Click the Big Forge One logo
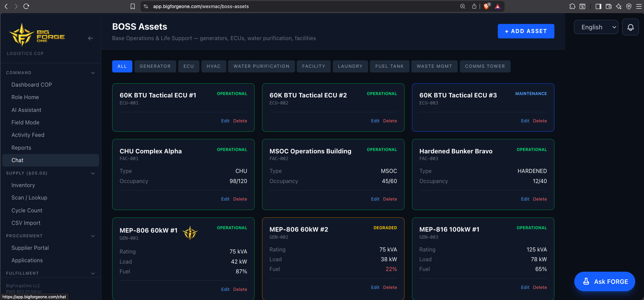Image resolution: width=644 pixels, height=300 pixels. pos(37,35)
